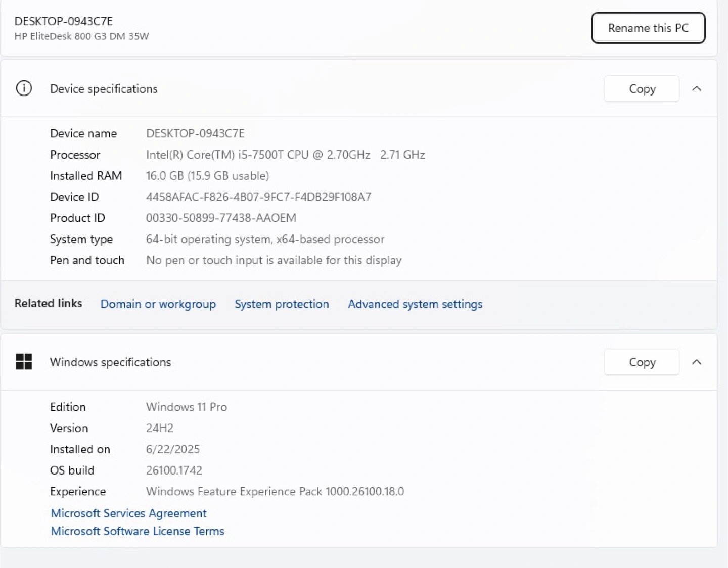Click the Rename this PC button

[x=648, y=28]
